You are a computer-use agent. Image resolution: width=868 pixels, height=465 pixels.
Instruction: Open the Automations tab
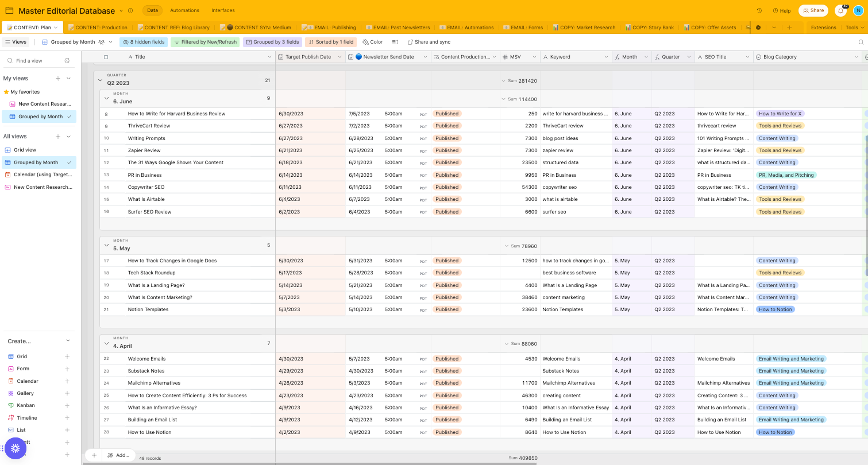184,10
